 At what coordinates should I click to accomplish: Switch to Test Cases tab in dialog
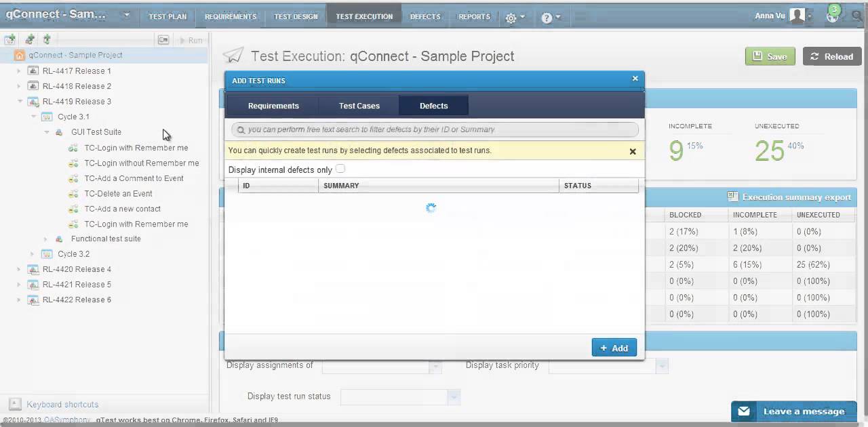pos(359,106)
